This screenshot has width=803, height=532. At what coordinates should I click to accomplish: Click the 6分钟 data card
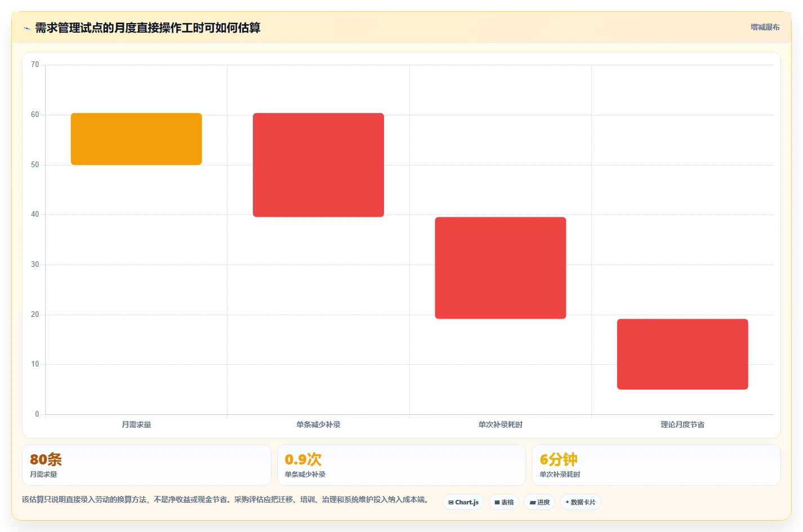[x=656, y=465]
